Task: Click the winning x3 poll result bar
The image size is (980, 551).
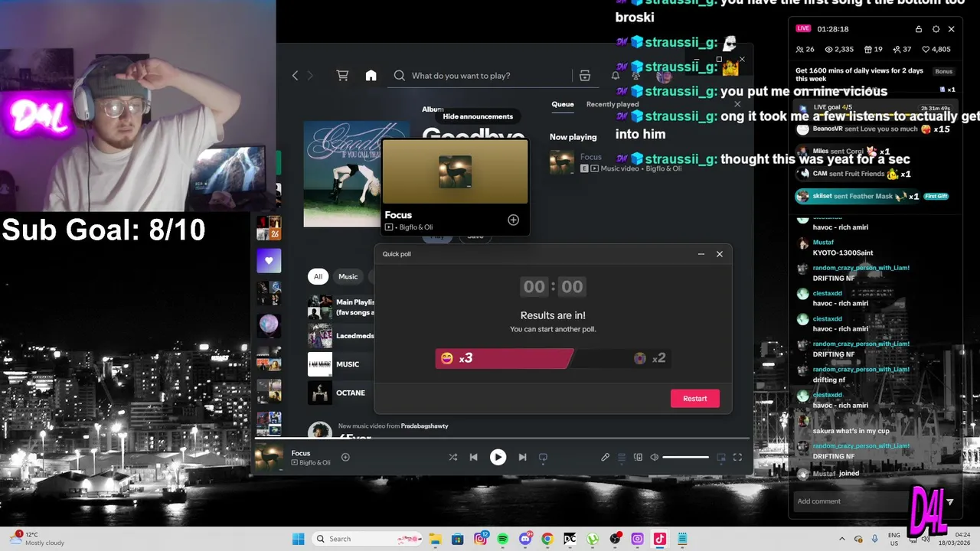Action: [x=504, y=358]
